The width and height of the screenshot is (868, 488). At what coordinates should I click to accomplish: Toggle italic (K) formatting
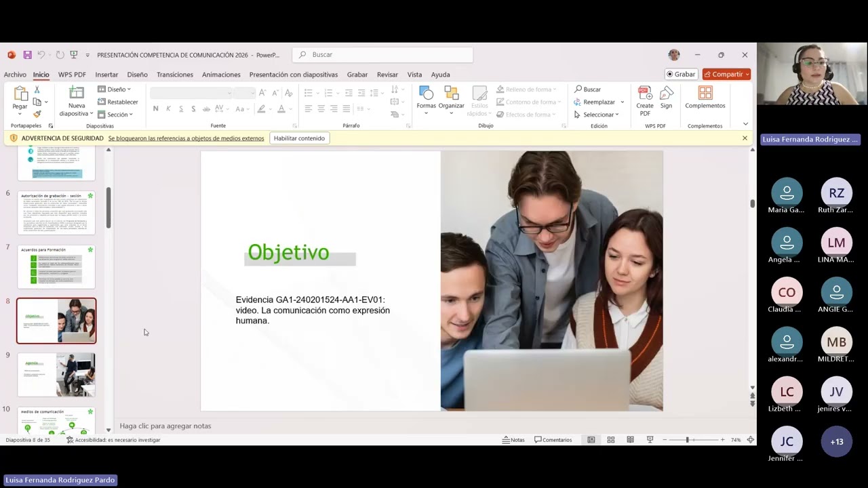tap(168, 109)
